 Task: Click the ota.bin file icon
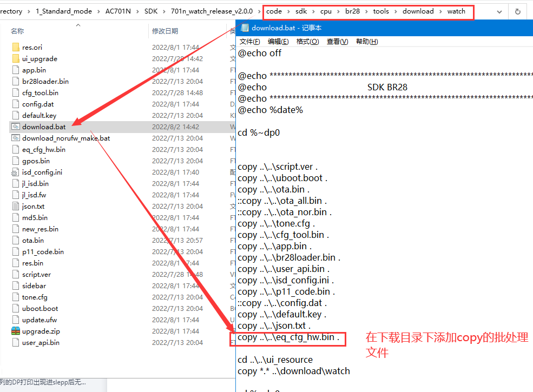(16, 241)
